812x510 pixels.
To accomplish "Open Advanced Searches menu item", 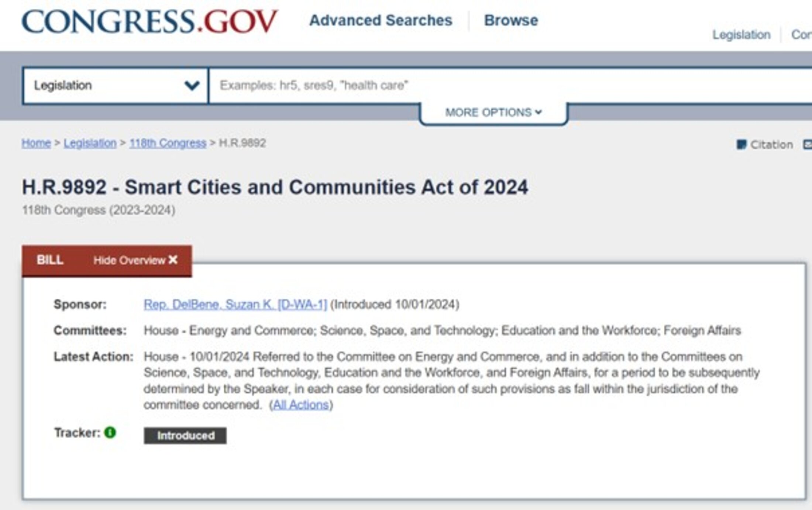I will coord(381,20).
